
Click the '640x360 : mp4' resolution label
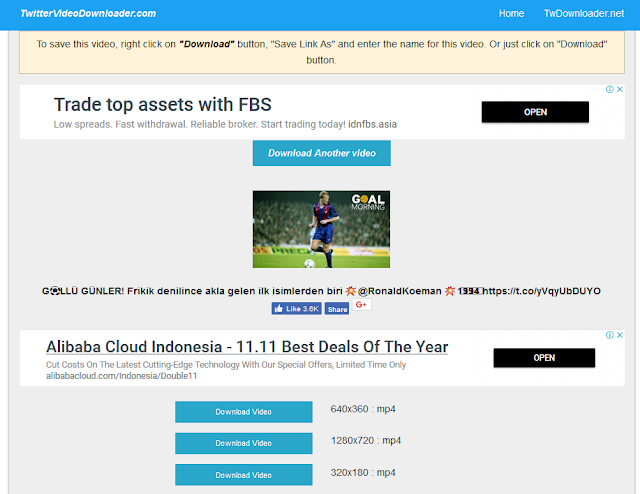pyautogui.click(x=363, y=409)
